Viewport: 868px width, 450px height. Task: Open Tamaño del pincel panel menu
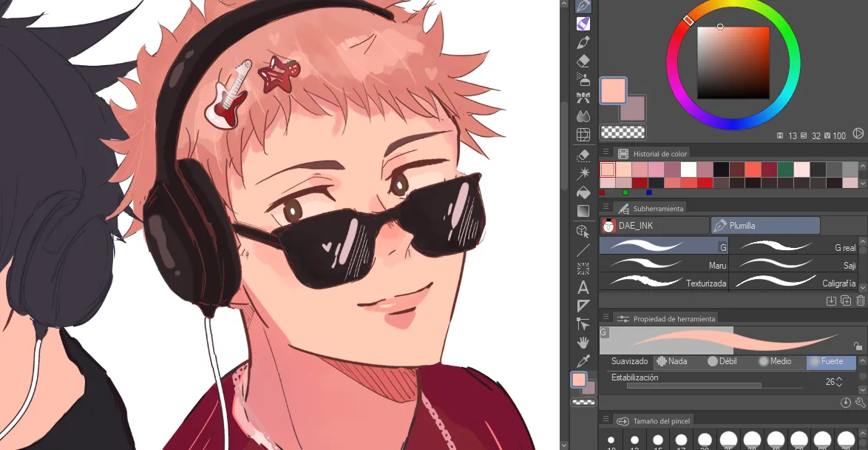(x=606, y=420)
